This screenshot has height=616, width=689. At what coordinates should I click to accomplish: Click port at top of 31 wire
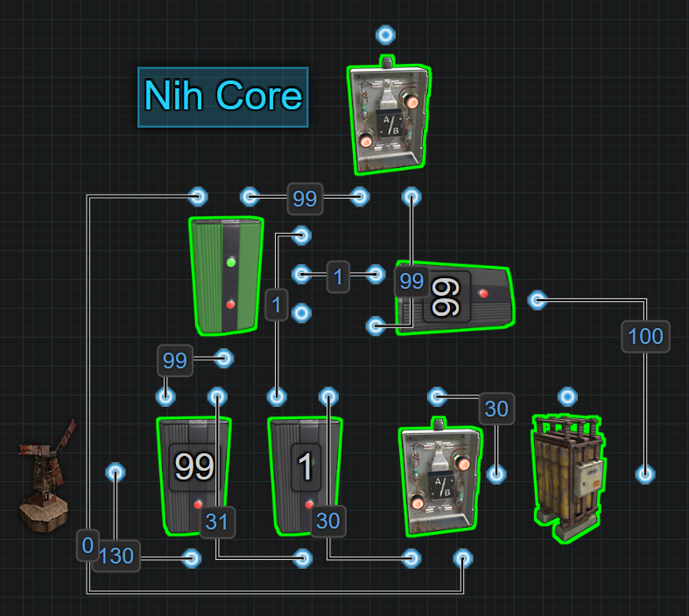point(217,397)
